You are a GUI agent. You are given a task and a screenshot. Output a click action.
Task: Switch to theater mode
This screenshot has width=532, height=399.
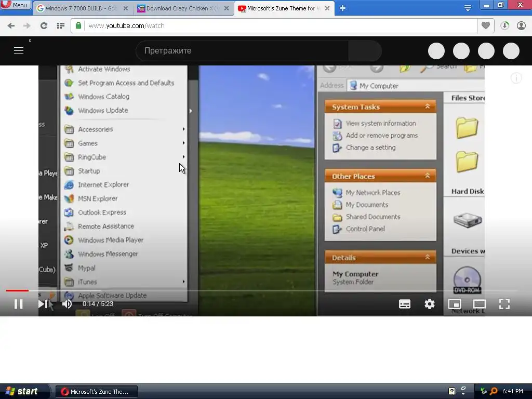[480, 304]
